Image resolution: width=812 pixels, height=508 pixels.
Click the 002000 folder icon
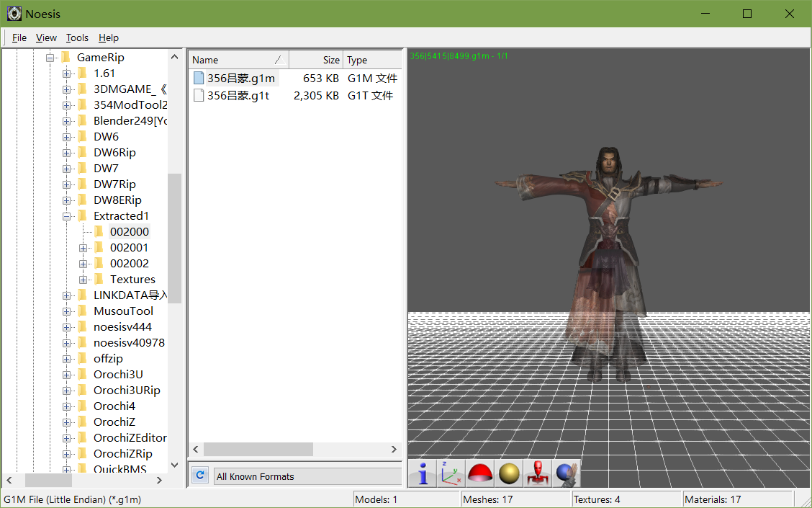pyautogui.click(x=99, y=232)
